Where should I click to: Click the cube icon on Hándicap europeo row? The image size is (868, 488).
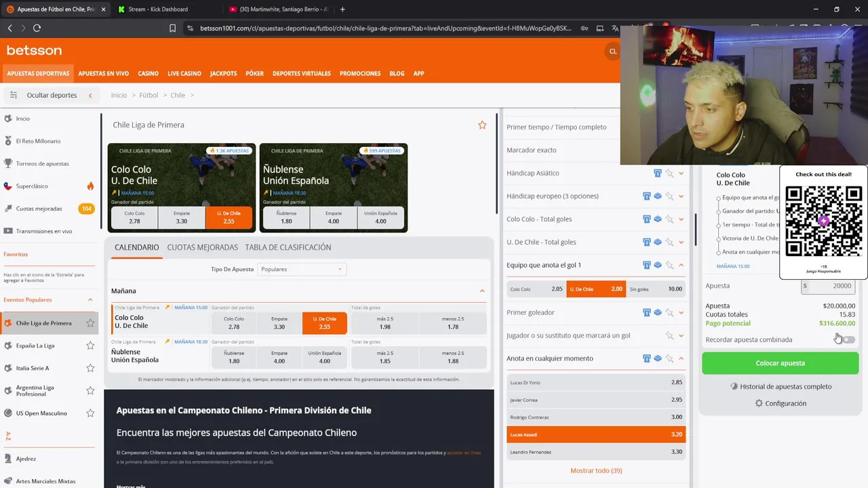pos(658,197)
